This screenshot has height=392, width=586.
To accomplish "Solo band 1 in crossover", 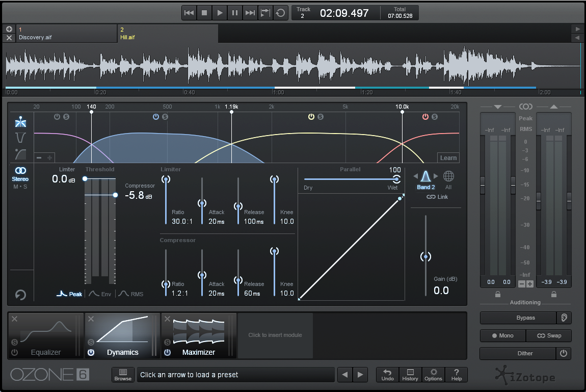I will point(66,117).
